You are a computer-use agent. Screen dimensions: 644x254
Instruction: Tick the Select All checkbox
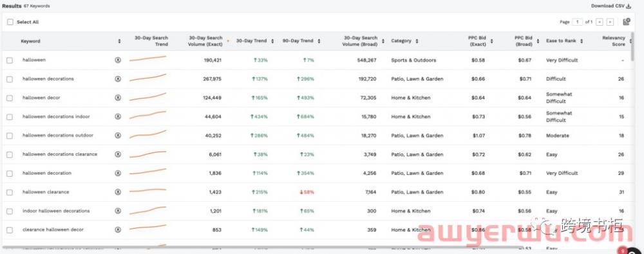pos(10,22)
